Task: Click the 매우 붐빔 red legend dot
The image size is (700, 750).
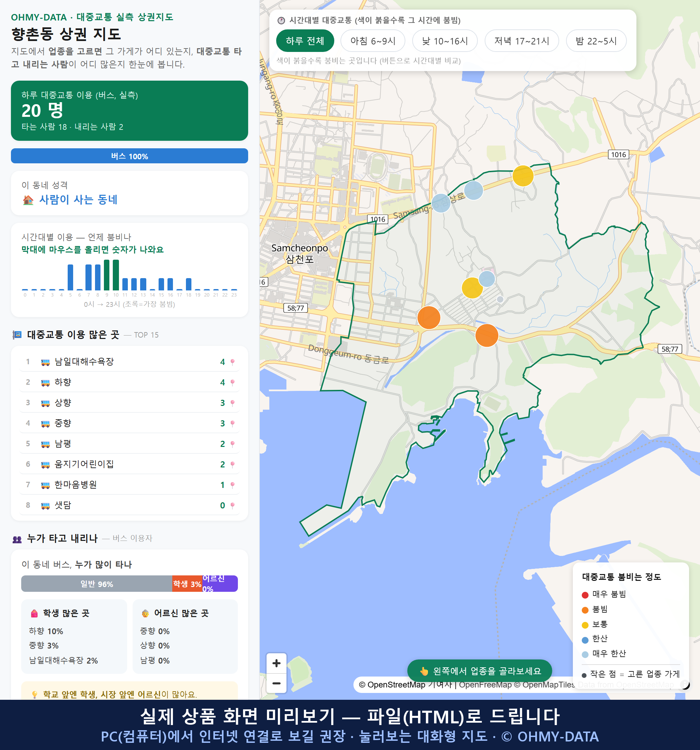Action: 585,595
